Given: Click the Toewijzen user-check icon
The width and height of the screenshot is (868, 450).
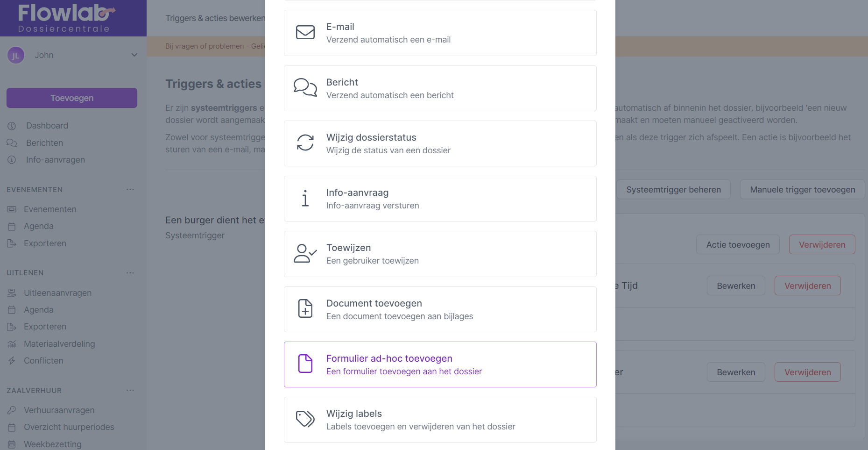Looking at the screenshot, I should tap(305, 253).
